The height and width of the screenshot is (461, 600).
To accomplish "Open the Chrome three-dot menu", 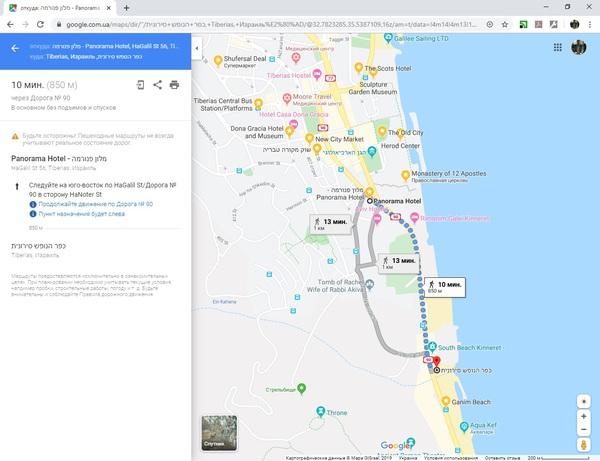I will (590, 24).
